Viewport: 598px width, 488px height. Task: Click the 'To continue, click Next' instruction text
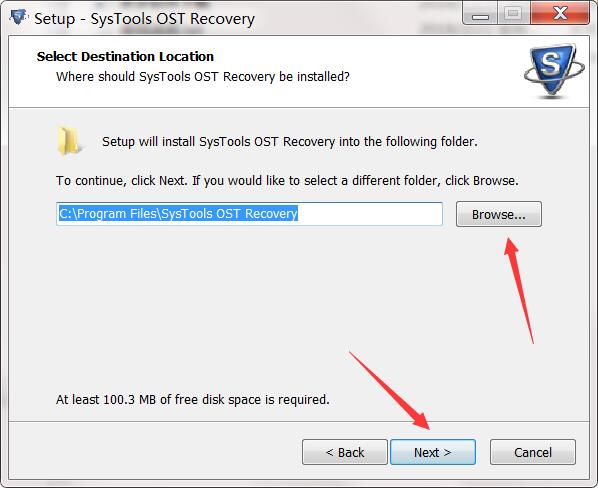[x=287, y=180]
